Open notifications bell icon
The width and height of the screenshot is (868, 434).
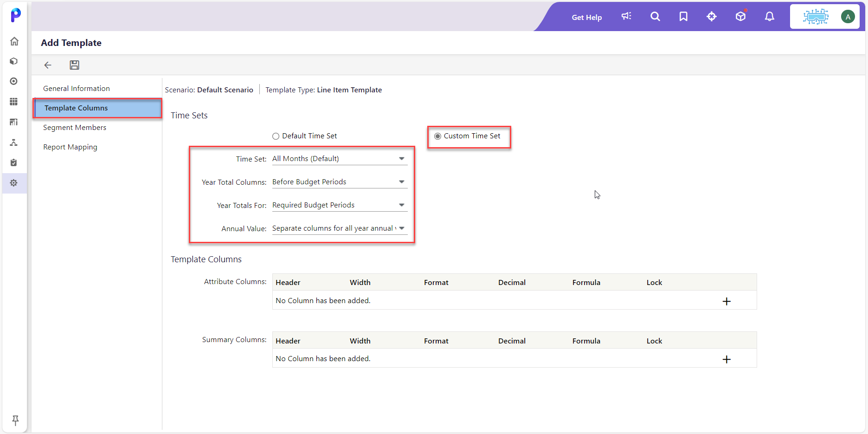click(770, 16)
